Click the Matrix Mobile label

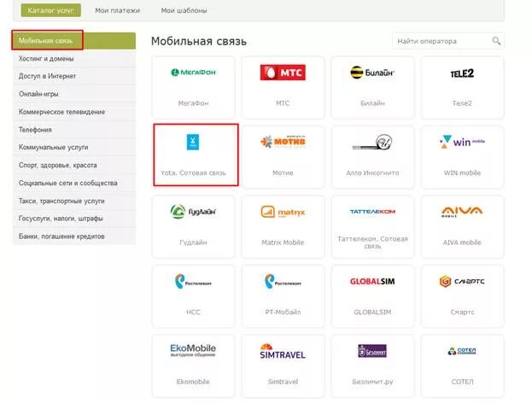(x=283, y=242)
